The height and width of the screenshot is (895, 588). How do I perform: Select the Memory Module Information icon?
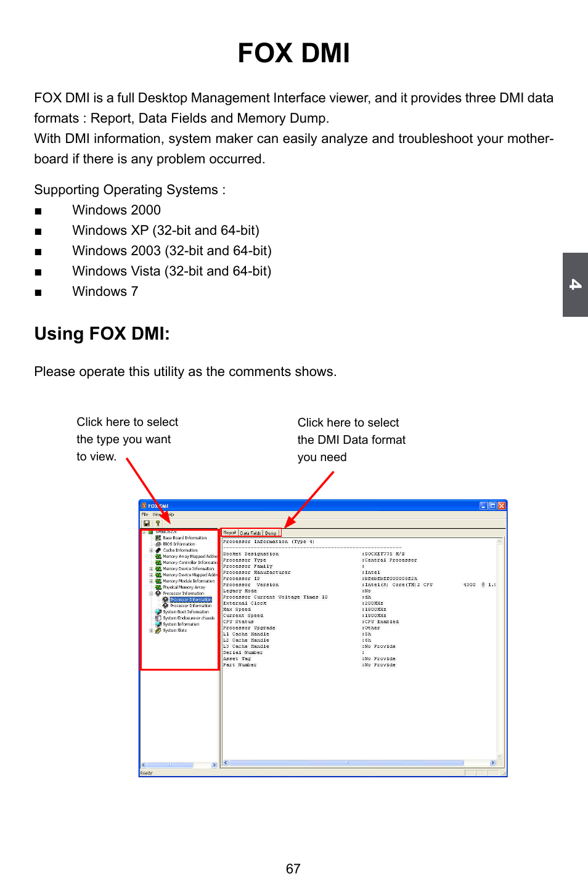pyautogui.click(x=158, y=581)
